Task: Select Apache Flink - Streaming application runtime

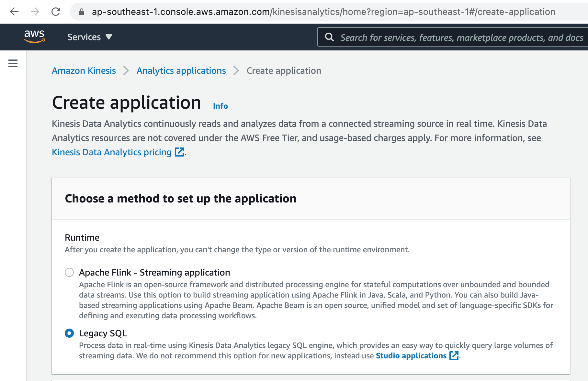Action: click(69, 272)
